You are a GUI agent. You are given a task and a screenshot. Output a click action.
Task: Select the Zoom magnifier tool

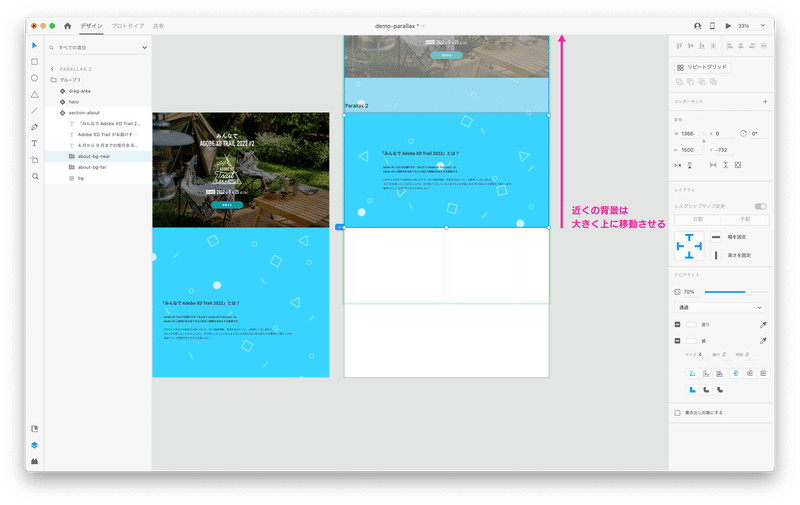pyautogui.click(x=35, y=176)
